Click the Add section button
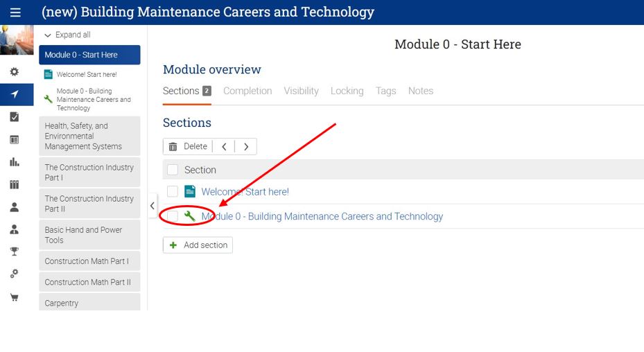 click(198, 245)
